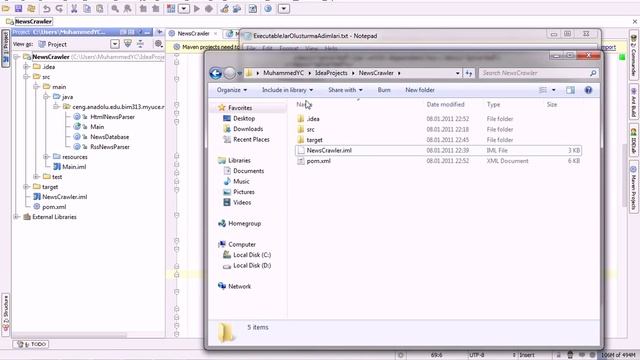Cut selection with the scissors icon

tap(74, 9)
